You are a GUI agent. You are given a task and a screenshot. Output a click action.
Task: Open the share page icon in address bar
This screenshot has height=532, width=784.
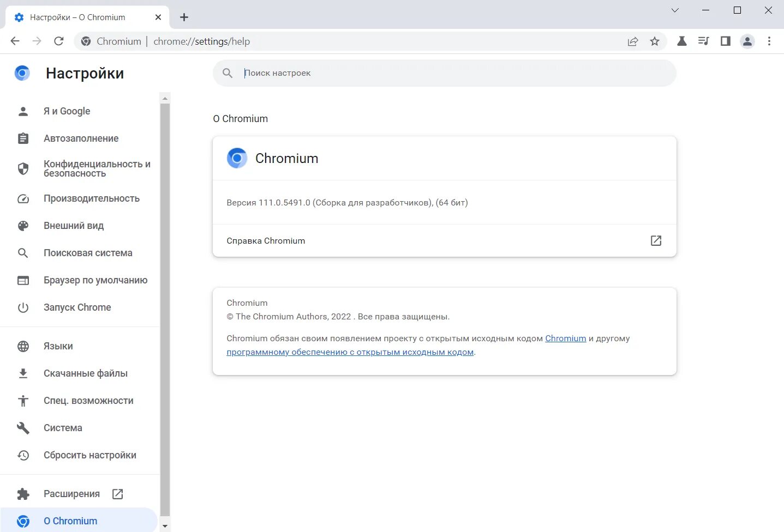coord(633,41)
